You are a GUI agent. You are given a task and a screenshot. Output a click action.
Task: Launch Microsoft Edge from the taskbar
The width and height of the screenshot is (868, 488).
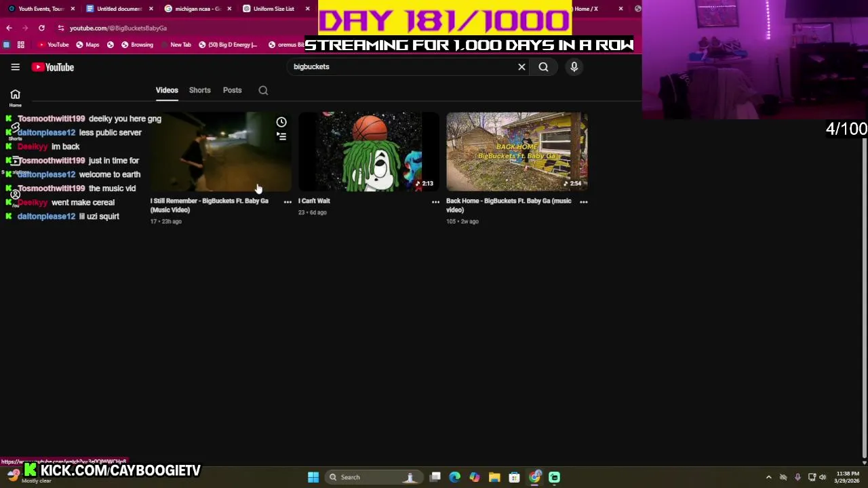tap(455, 477)
